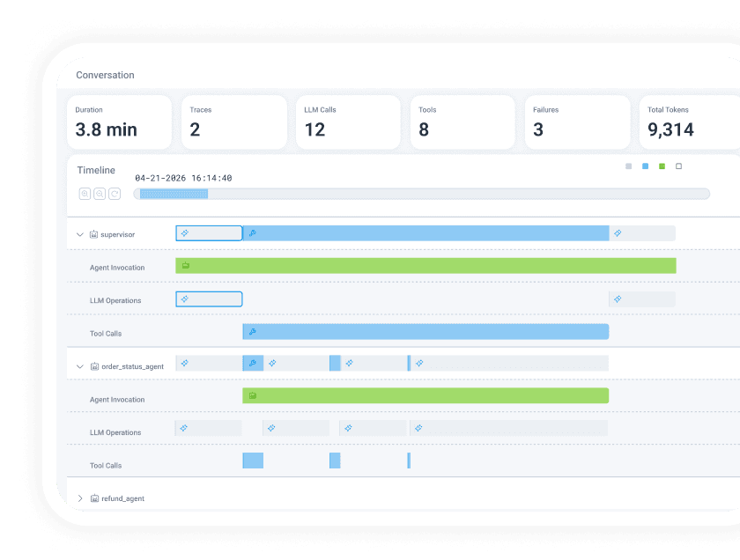Click the refund_agent row label
The width and height of the screenshot is (740, 560).
point(122,498)
